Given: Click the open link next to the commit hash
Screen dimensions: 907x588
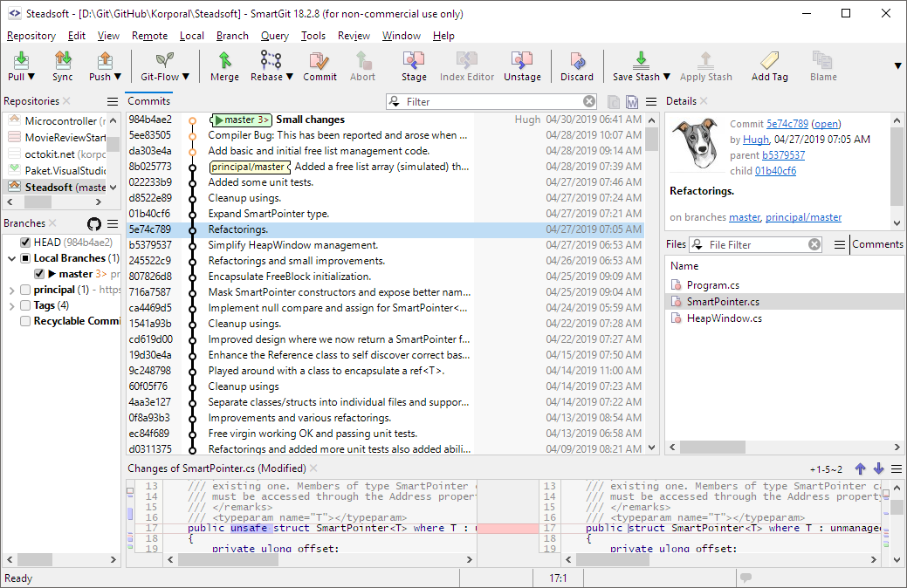Looking at the screenshot, I should (826, 123).
